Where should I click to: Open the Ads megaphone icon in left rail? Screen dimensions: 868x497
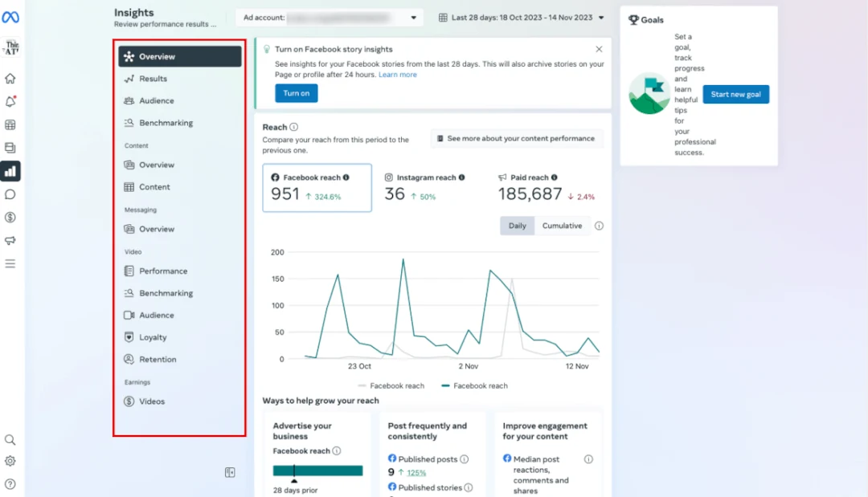coord(10,241)
